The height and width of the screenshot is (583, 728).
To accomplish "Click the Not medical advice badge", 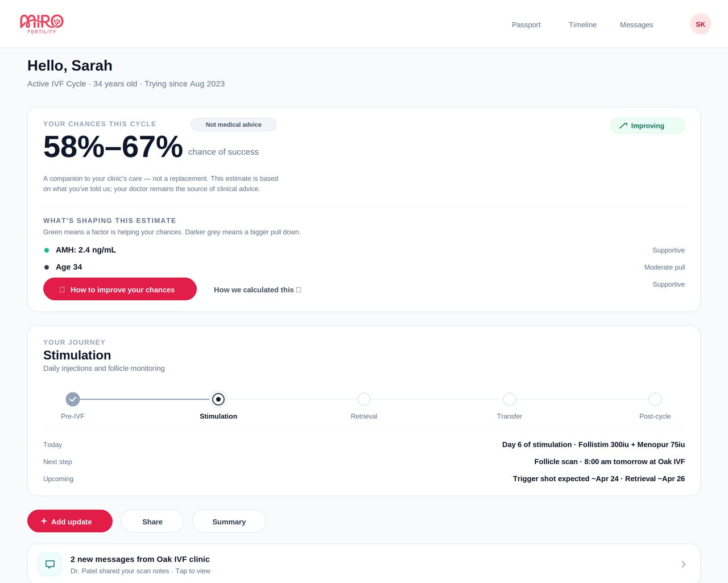I will click(x=234, y=125).
